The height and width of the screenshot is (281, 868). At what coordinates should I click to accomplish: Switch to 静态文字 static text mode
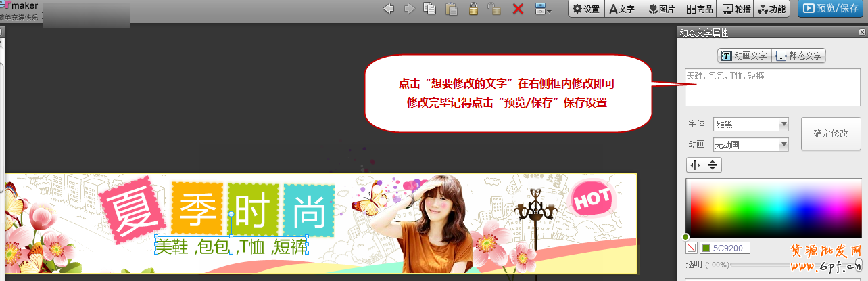pos(799,56)
